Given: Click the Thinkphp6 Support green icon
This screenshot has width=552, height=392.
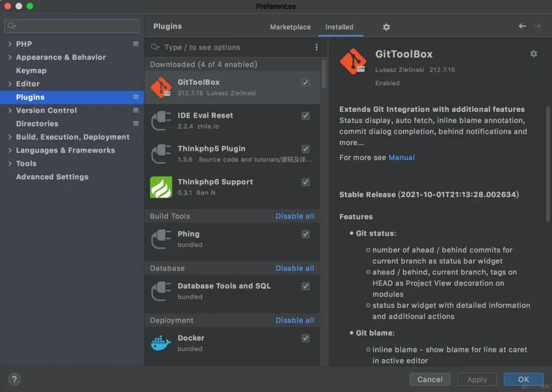Looking at the screenshot, I should pyautogui.click(x=161, y=187).
